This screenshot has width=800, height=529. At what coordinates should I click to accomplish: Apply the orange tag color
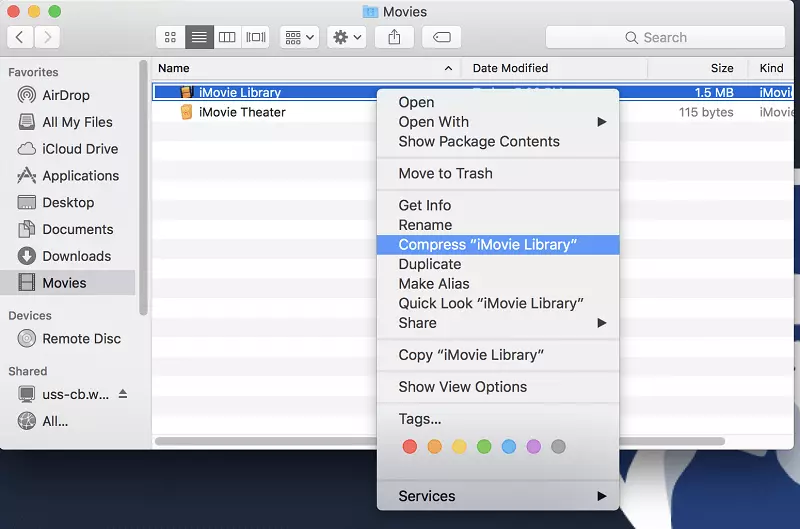pyautogui.click(x=435, y=447)
